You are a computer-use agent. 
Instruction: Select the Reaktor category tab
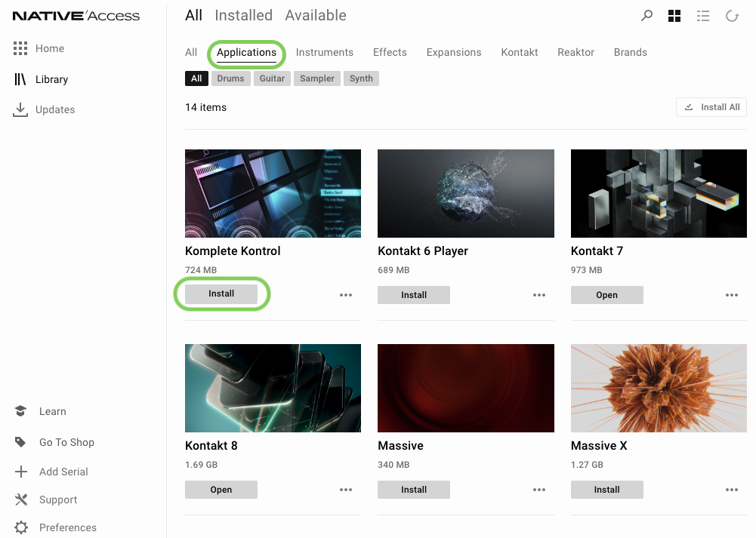pyautogui.click(x=575, y=52)
